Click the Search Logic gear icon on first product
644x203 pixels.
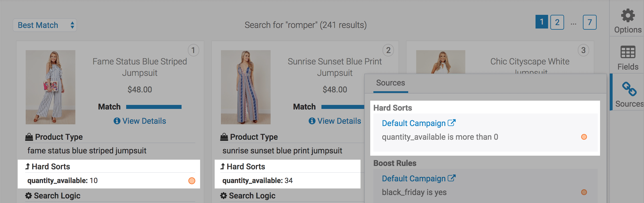tap(29, 196)
